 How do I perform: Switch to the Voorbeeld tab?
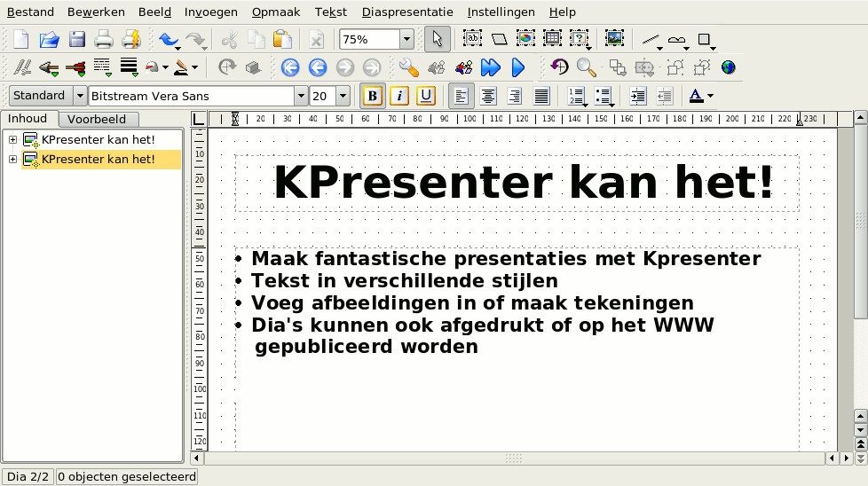pos(97,119)
